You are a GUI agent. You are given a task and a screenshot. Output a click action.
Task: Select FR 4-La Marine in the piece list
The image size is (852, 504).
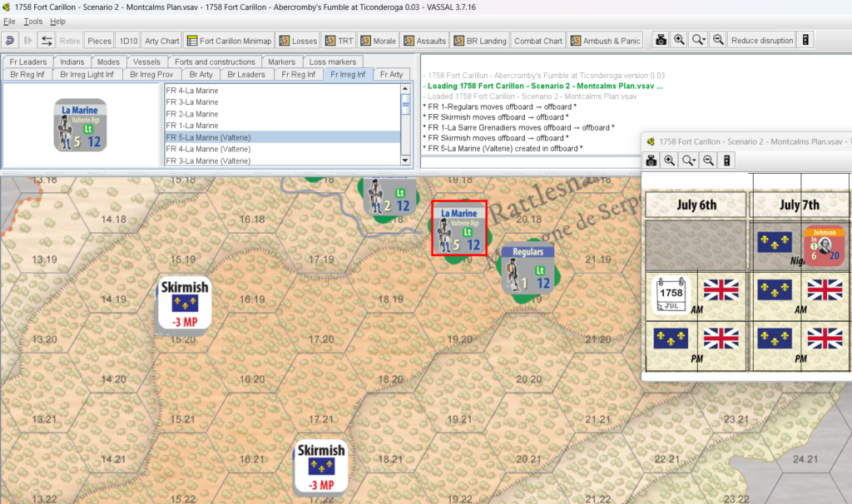pyautogui.click(x=282, y=91)
